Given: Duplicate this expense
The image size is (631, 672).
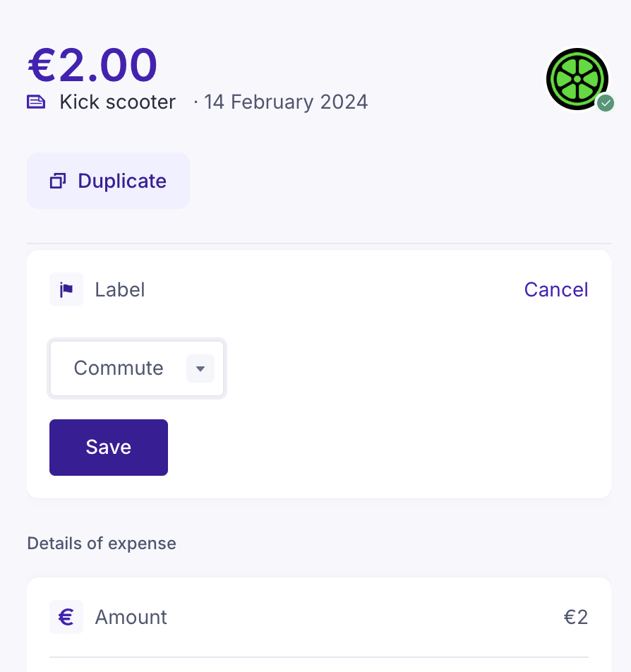Looking at the screenshot, I should coord(108,181).
